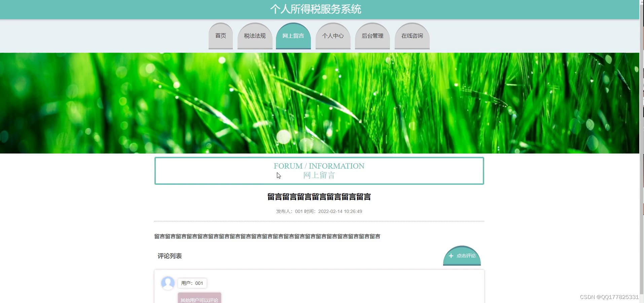
Task: Select the highlighted 网上留言 tab
Action: tap(293, 36)
